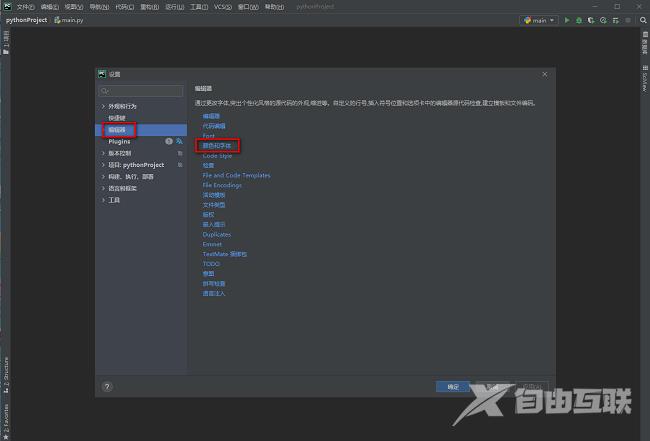Click the settings search input field
The image size is (650, 441).
click(x=143, y=90)
